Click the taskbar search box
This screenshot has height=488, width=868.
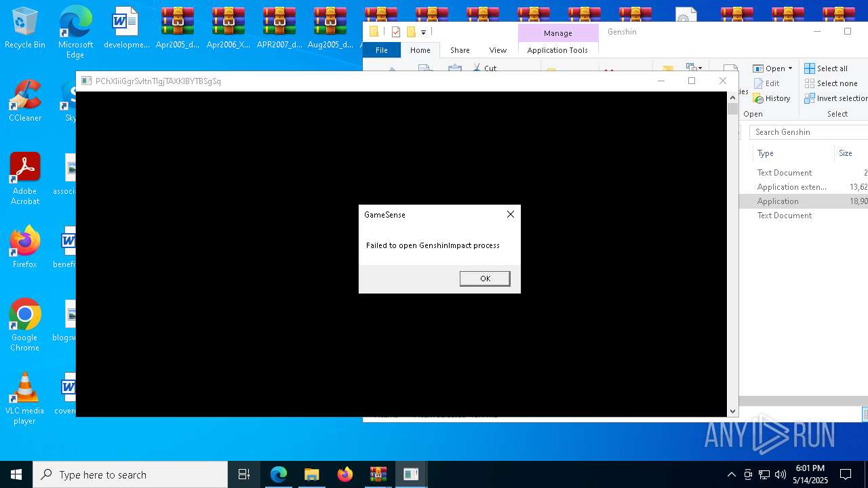(x=130, y=474)
